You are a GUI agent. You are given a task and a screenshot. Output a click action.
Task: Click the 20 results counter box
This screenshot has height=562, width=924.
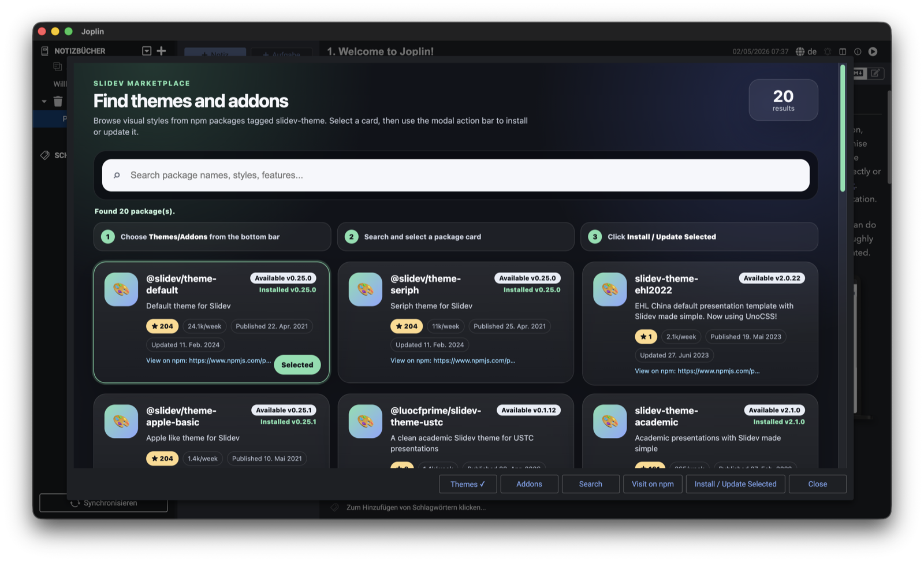(784, 100)
